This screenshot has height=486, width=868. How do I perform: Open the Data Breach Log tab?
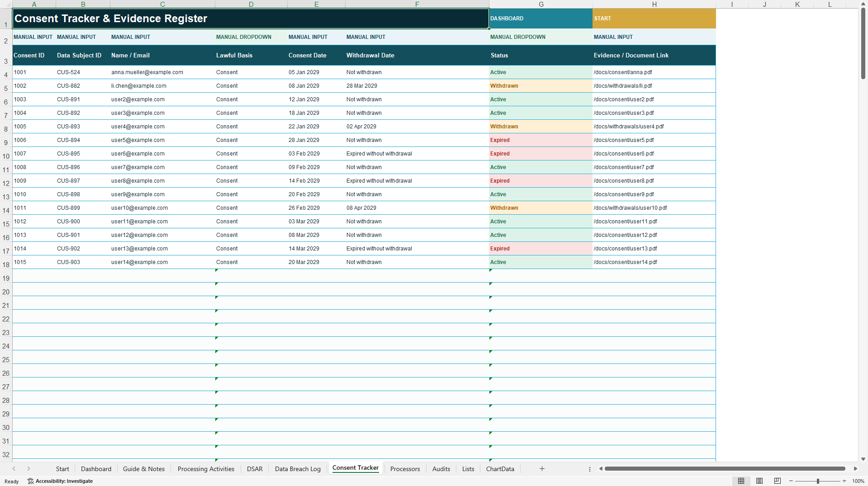pos(298,469)
